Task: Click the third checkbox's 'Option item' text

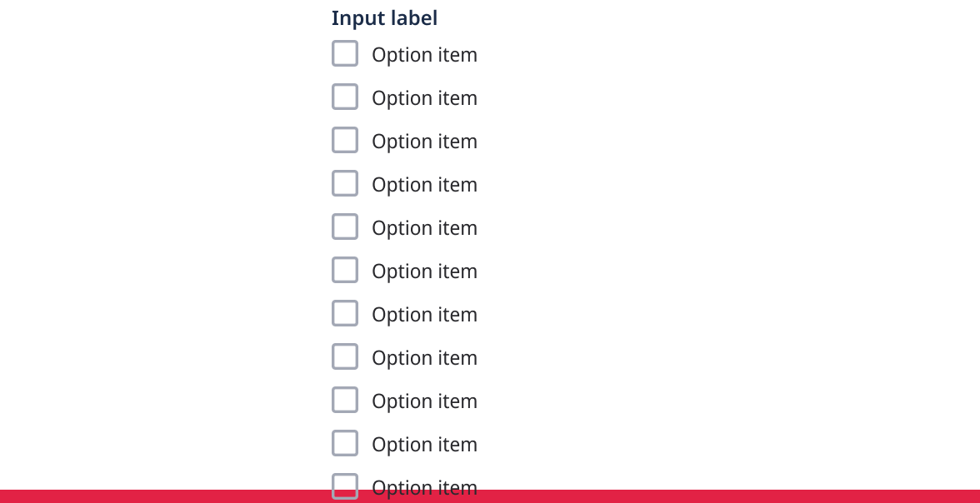Action: pyautogui.click(x=424, y=142)
